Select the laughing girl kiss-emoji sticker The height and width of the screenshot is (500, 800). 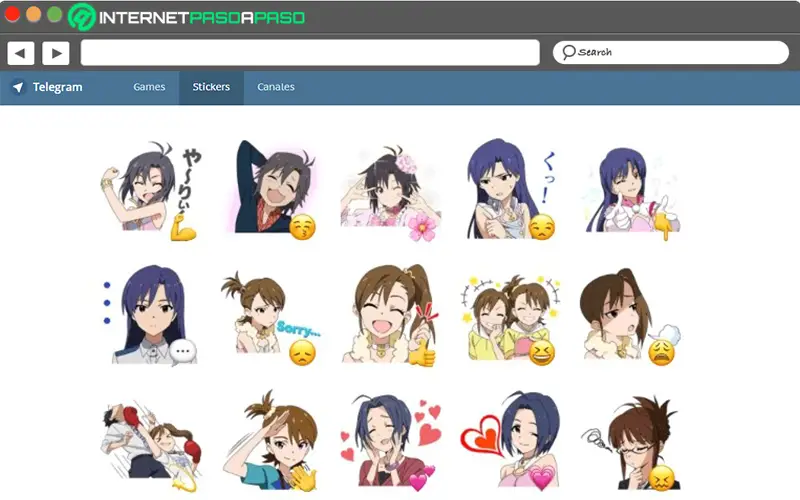271,189
